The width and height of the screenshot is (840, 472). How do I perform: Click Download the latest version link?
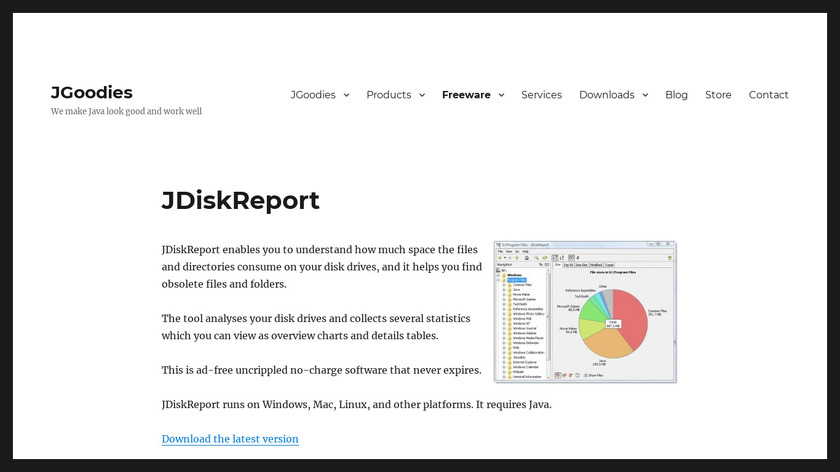[x=230, y=439]
